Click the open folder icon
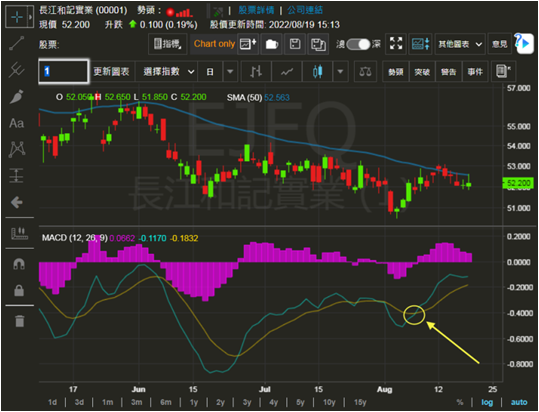The width and height of the screenshot is (539, 412). (x=272, y=44)
